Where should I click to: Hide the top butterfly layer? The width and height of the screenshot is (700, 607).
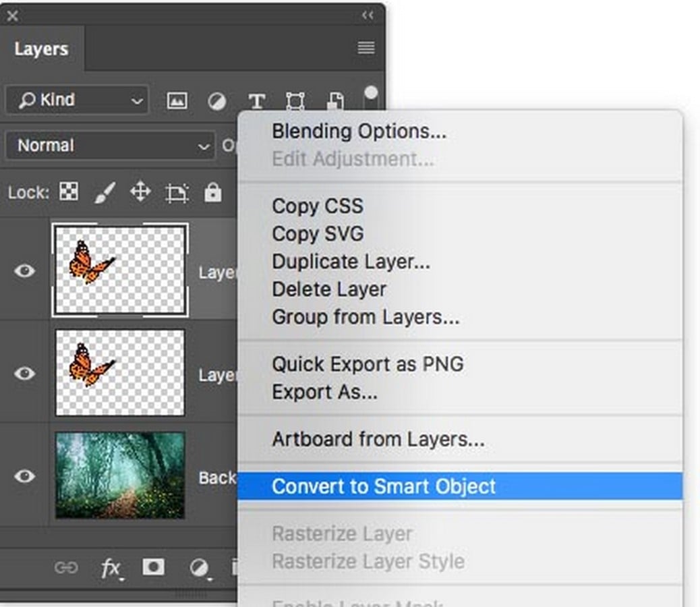(24, 270)
